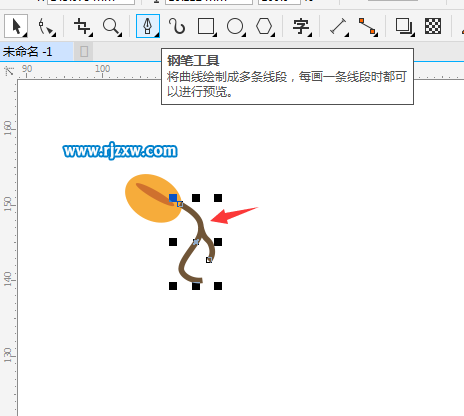Screen dimensions: 464x416
Task: Select the Parallel dimension tool
Action: point(339,26)
